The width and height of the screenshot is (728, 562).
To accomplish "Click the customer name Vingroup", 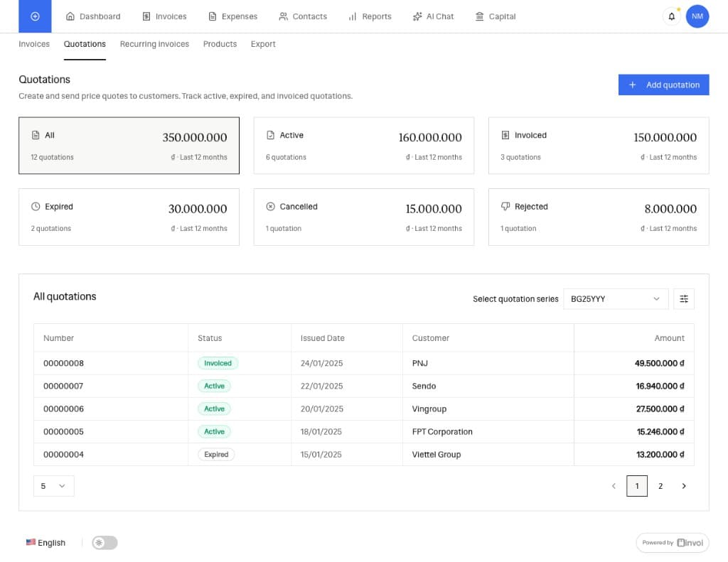I will click(x=429, y=409).
